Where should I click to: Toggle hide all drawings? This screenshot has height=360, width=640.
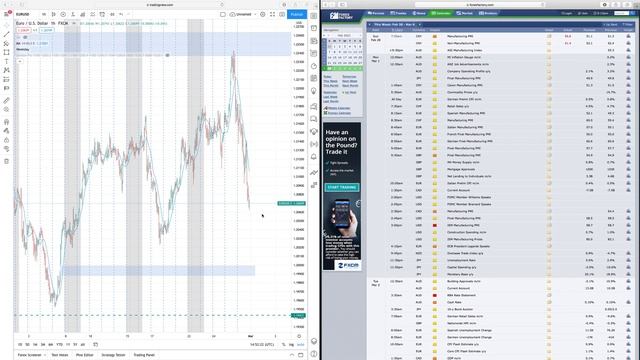6,149
